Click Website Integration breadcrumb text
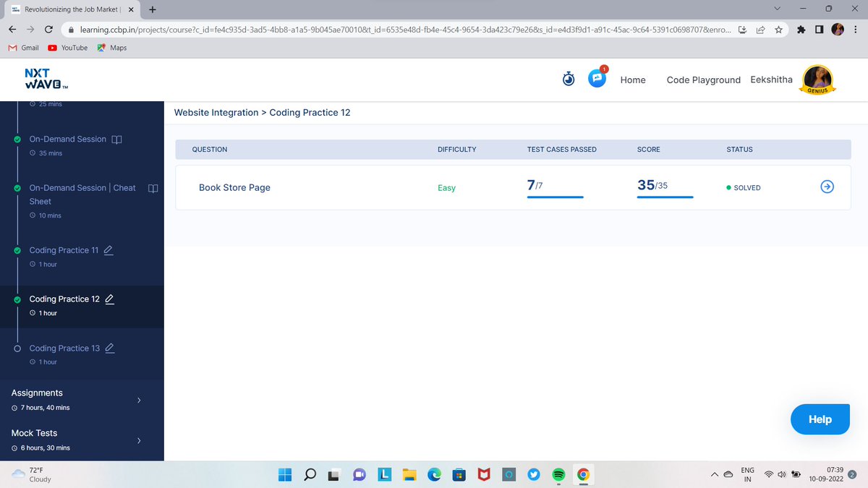The width and height of the screenshot is (868, 488). [216, 113]
